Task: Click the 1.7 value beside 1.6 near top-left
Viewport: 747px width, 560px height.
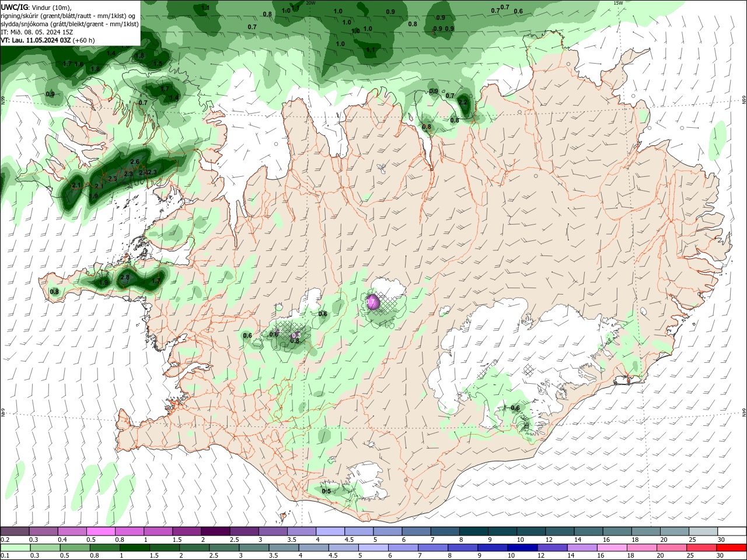Action: click(x=67, y=64)
